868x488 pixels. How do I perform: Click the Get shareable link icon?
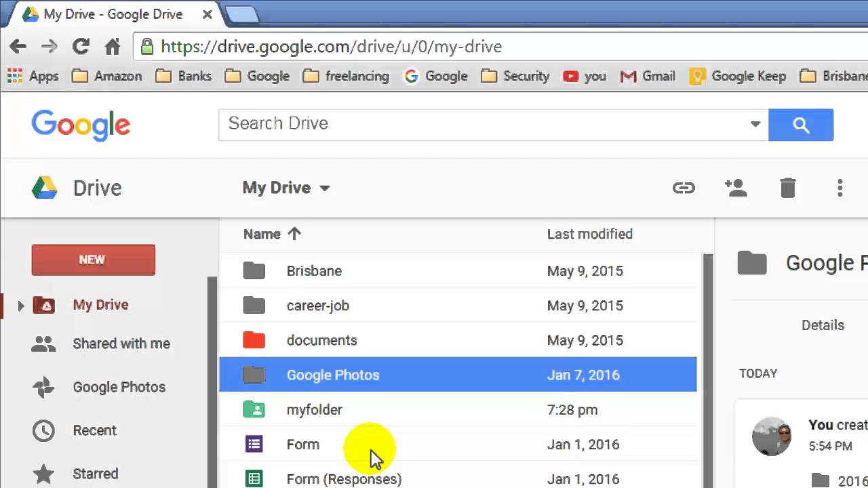pos(684,188)
